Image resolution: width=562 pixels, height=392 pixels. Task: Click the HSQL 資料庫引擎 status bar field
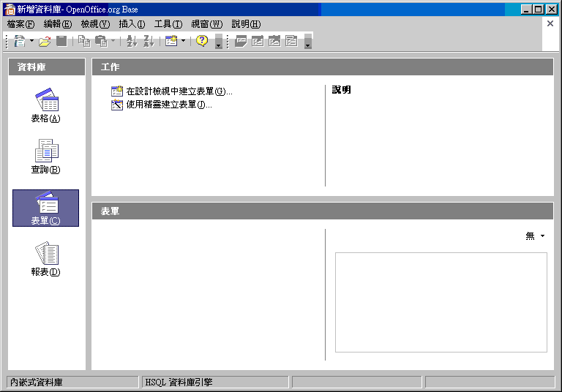point(215,382)
